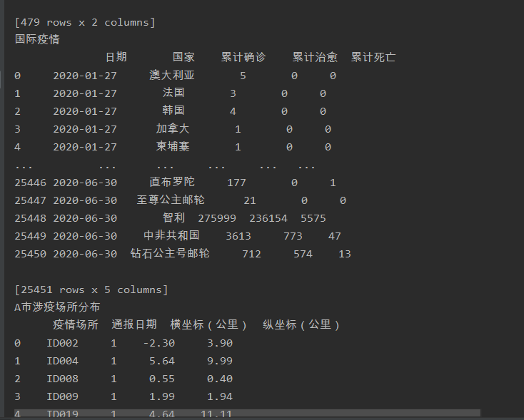Click the row index 25446
Image resolution: width=524 pixels, height=420 pixels.
pyautogui.click(x=31, y=183)
